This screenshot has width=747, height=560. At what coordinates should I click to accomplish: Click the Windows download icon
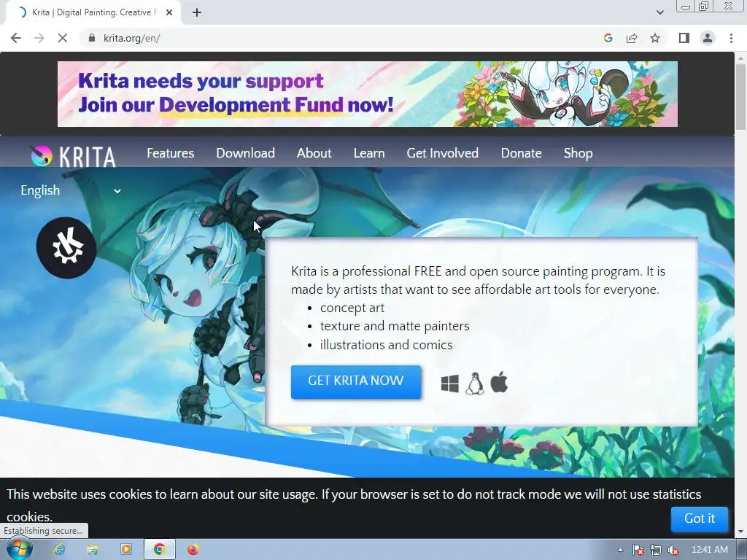(x=449, y=384)
